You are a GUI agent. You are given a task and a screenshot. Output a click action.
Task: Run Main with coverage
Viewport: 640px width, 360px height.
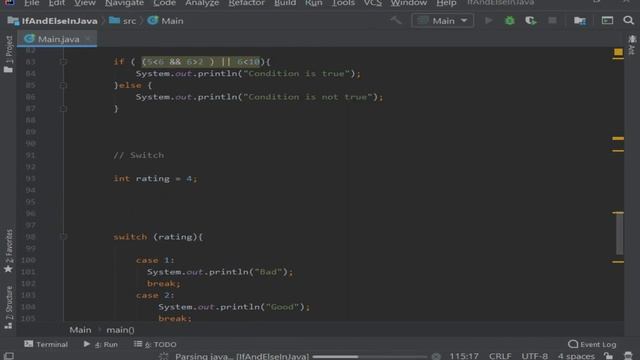pos(531,20)
